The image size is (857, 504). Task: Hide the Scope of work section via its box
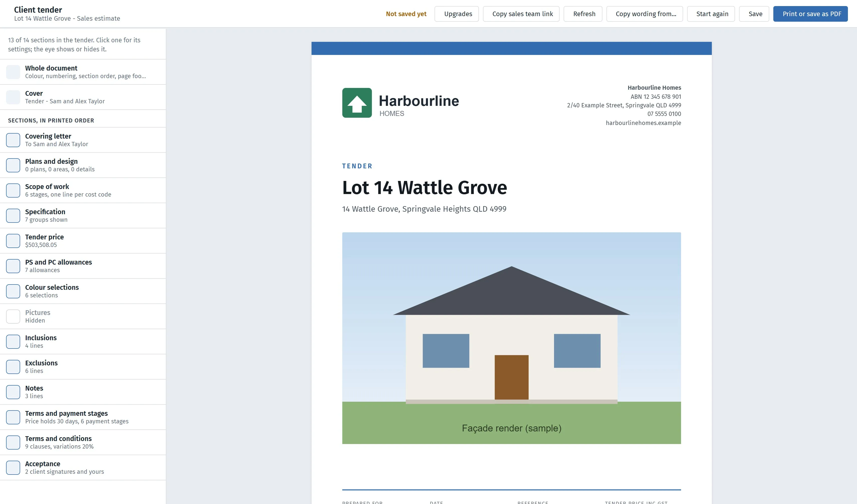coord(13,191)
